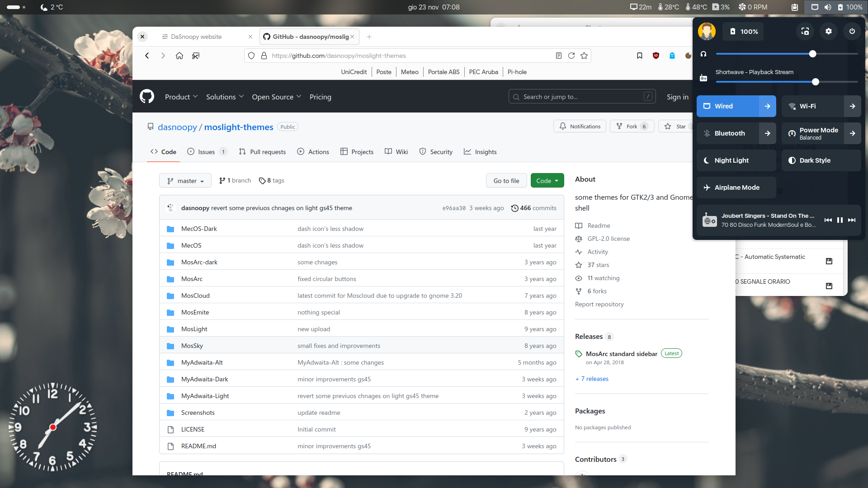Open a new browser tab with plus button
This screenshot has height=488, width=868.
point(369,37)
